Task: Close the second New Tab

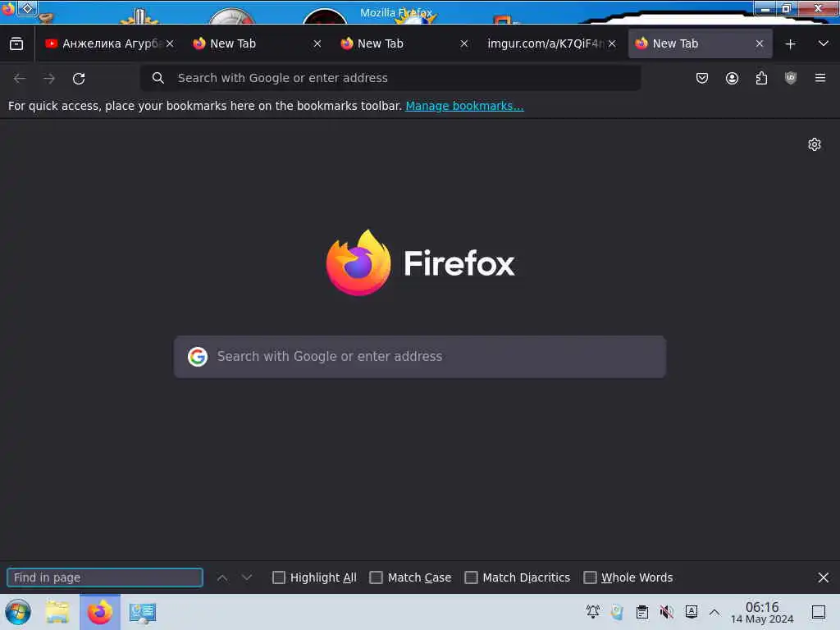Action: click(x=464, y=44)
